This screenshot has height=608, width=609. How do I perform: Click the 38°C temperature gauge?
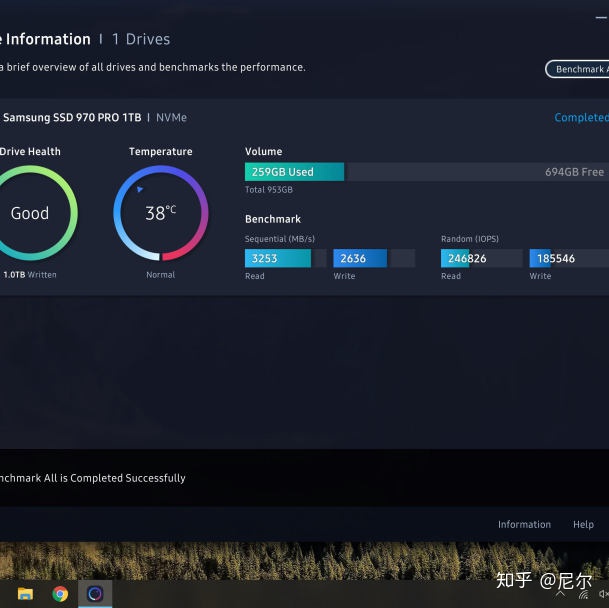[161, 213]
